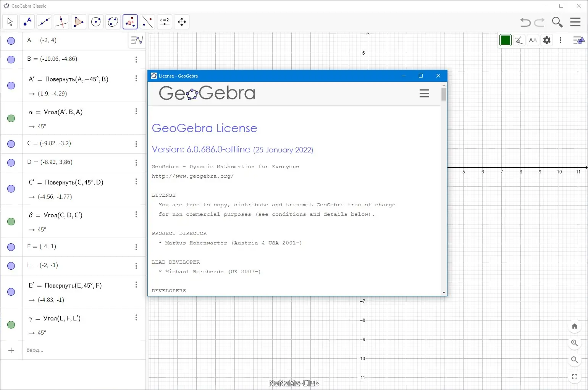Switch graphics view to fullscreen
This screenshot has height=390, width=588.
575,377
